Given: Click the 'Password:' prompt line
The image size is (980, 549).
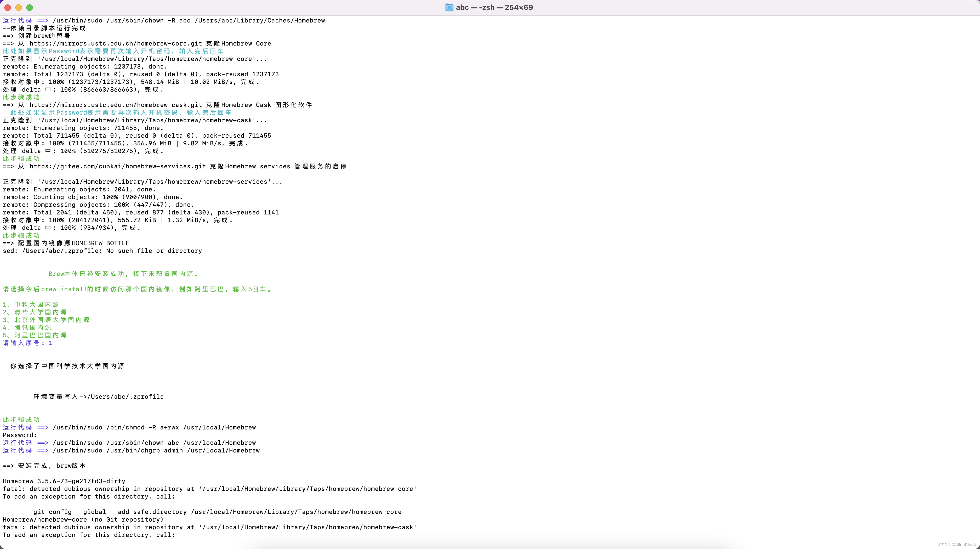Looking at the screenshot, I should coord(19,435).
